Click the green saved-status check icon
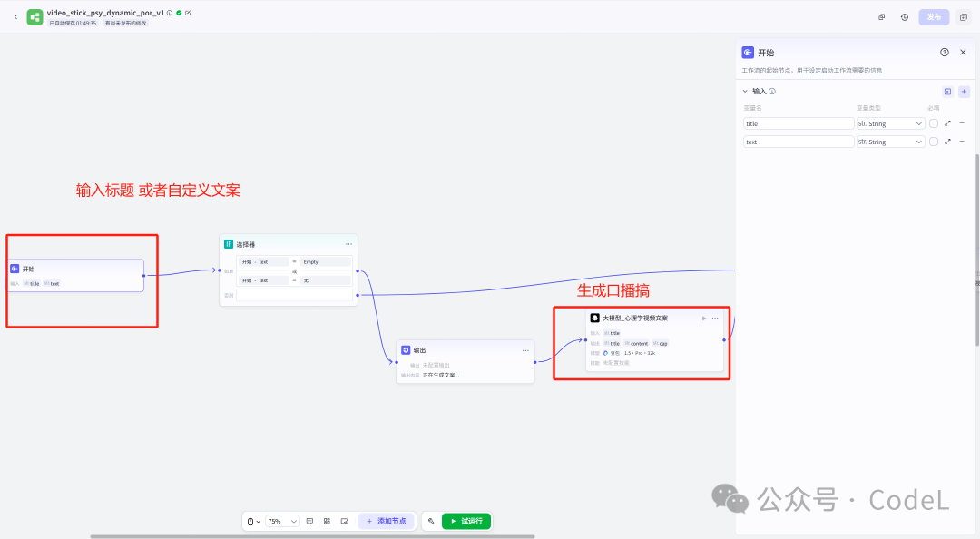 tap(179, 13)
